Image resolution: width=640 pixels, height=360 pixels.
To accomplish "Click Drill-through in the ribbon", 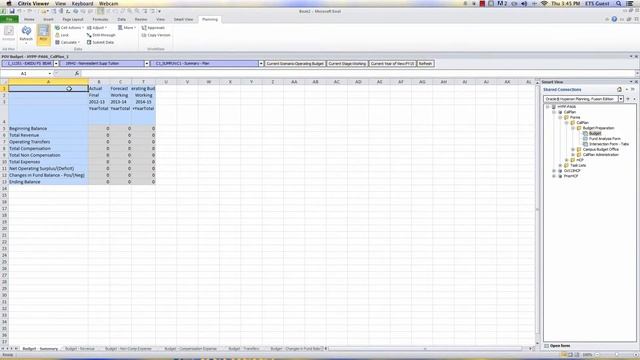I will click(101, 35).
